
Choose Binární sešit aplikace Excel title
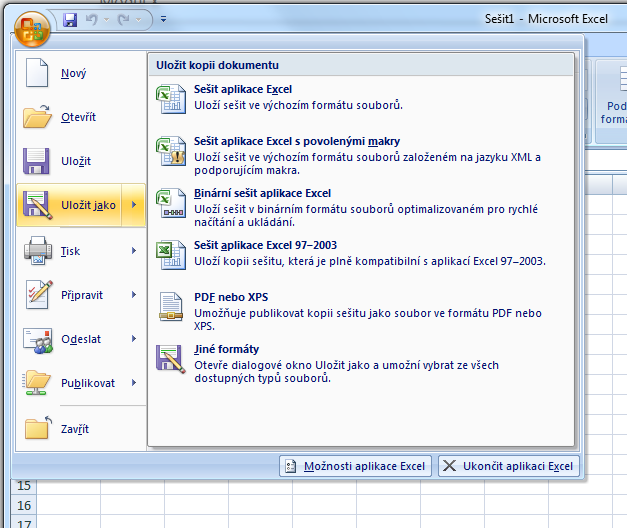[262, 193]
